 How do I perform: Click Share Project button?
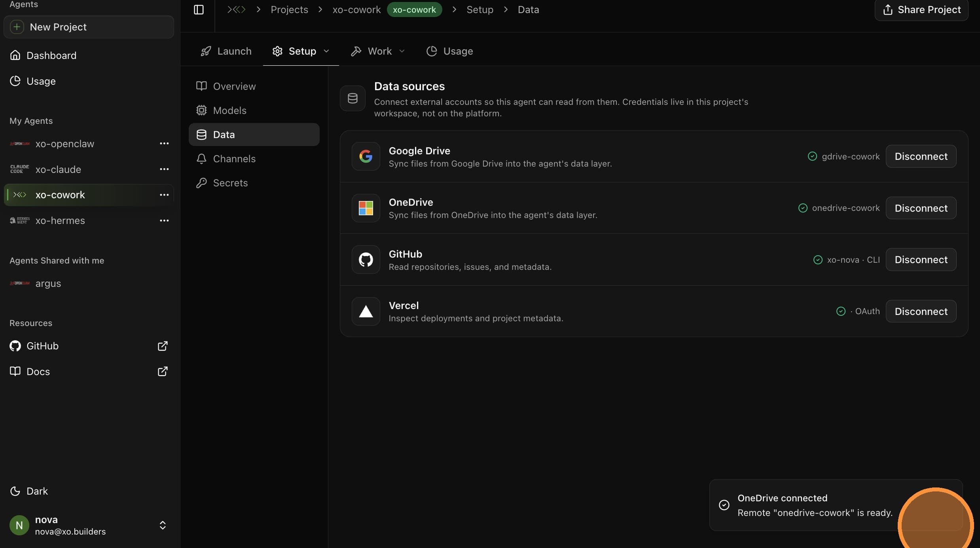(x=921, y=9)
